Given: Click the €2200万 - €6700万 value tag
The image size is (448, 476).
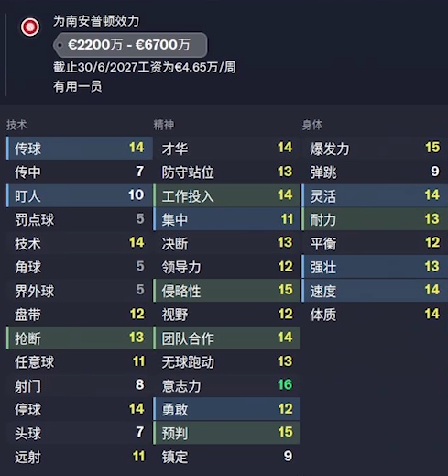Looking at the screenshot, I should pyautogui.click(x=130, y=45).
